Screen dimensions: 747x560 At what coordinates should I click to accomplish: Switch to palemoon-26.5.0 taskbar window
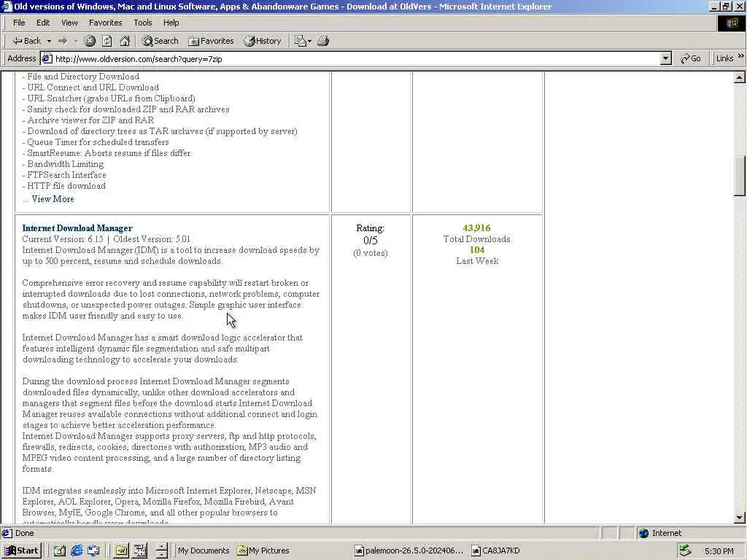click(x=409, y=551)
